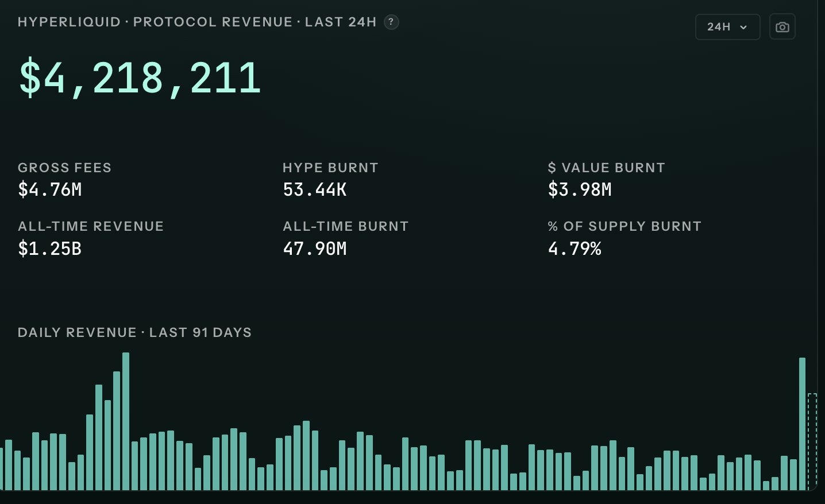Select the 53.44K value

click(x=315, y=189)
